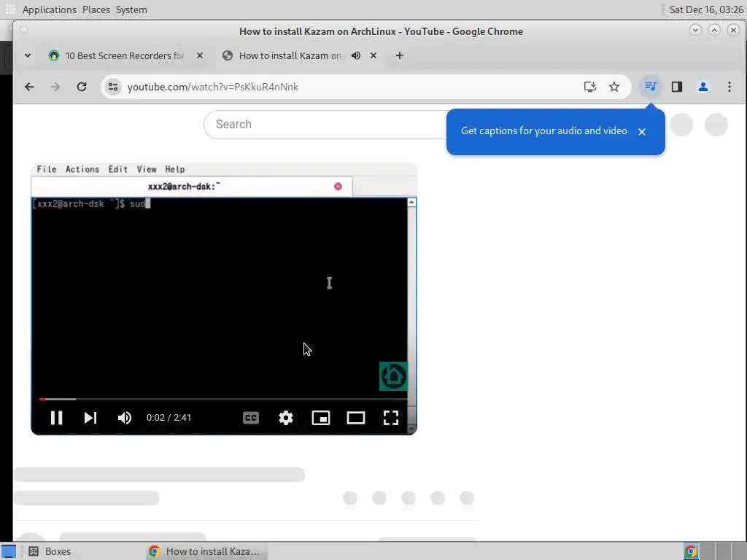Toggle Chrome side panel
This screenshot has width=747, height=560.
[x=676, y=87]
